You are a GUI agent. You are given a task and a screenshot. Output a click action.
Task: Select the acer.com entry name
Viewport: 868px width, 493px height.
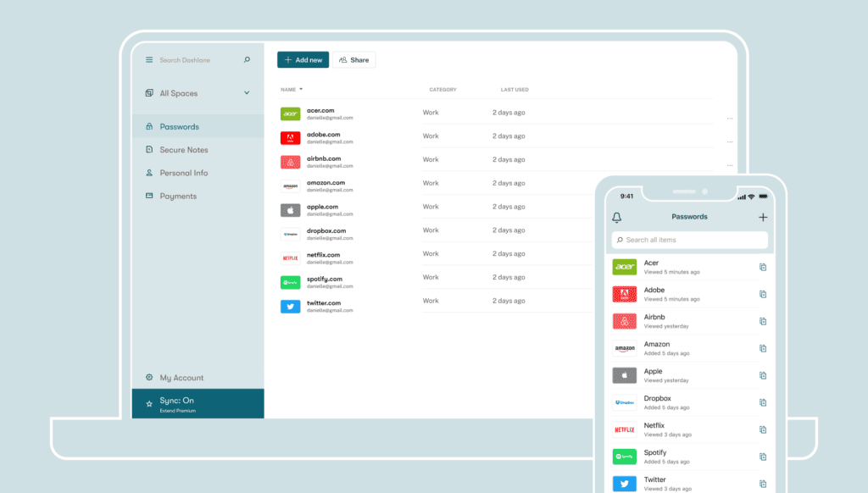(x=320, y=111)
